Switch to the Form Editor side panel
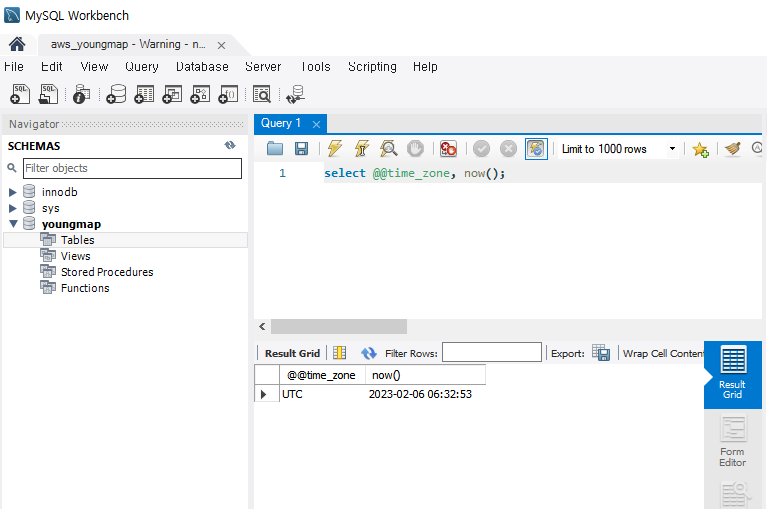This screenshot has width=767, height=509. pyautogui.click(x=733, y=442)
